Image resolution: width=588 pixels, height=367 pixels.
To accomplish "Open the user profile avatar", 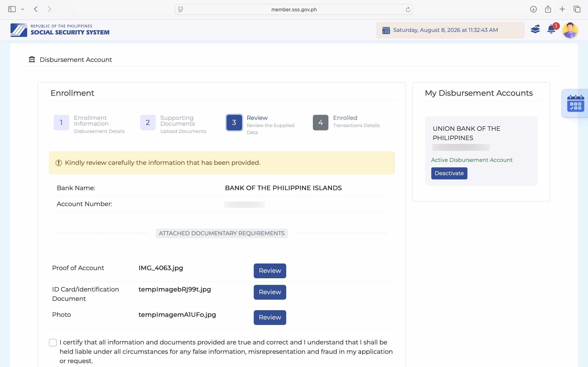I will tap(570, 30).
